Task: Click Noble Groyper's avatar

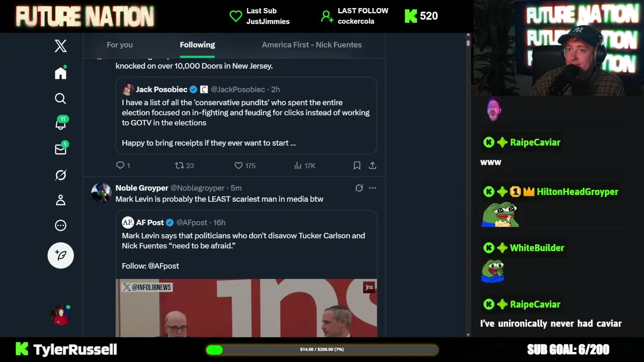Action: (x=101, y=193)
